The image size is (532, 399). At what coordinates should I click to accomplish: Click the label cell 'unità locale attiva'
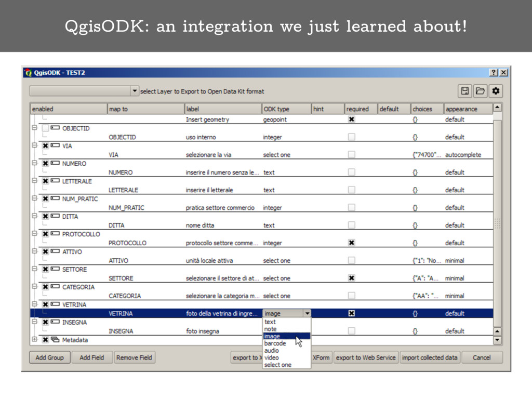point(209,261)
